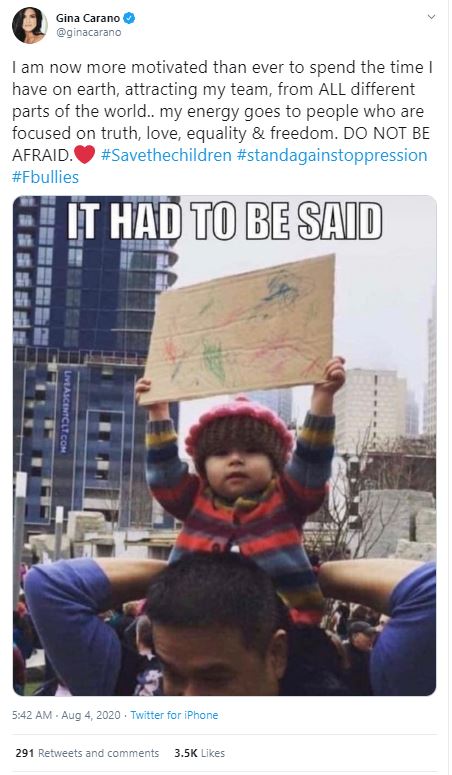Image resolution: width=452 pixels, height=775 pixels.
Task: Follow the #Fbullies hashtag link
Action: pyautogui.click(x=45, y=177)
